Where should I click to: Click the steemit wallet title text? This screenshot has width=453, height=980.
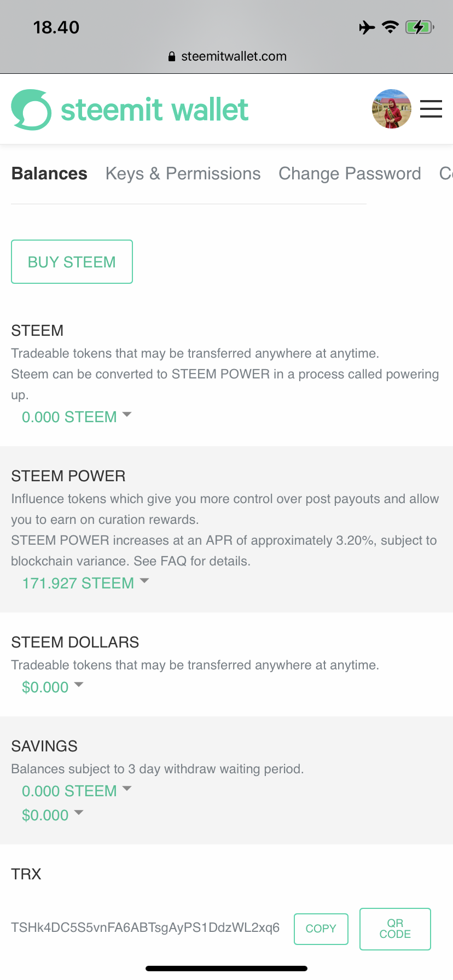[x=154, y=110]
